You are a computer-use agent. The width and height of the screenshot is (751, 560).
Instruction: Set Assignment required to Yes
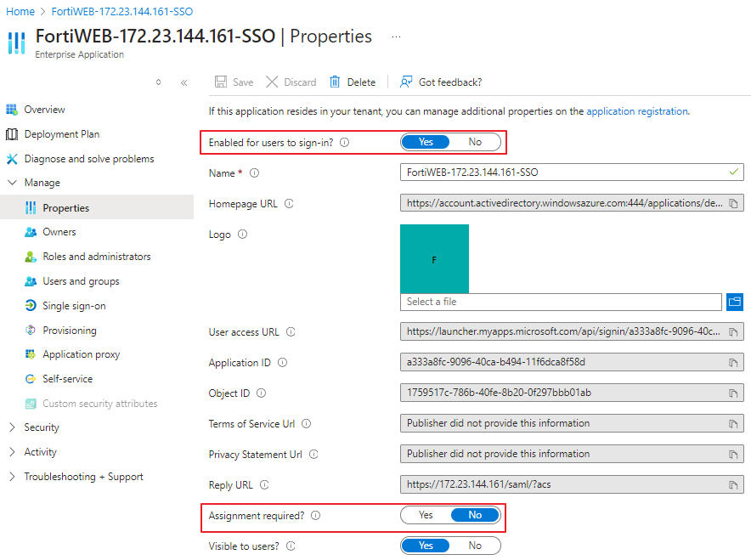click(x=426, y=514)
